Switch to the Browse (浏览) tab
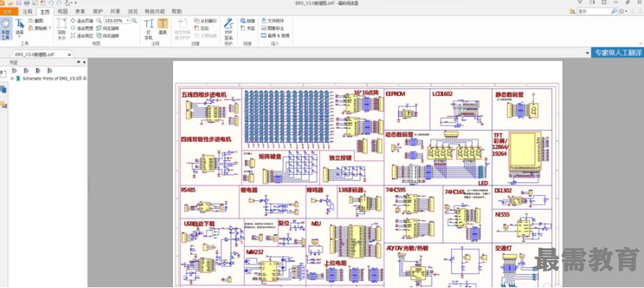Screen dimensions: 644x288 pyautogui.click(x=133, y=12)
